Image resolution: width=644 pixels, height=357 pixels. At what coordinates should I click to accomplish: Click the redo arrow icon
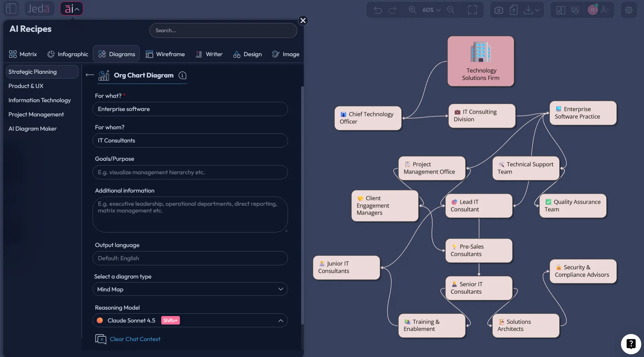point(393,10)
